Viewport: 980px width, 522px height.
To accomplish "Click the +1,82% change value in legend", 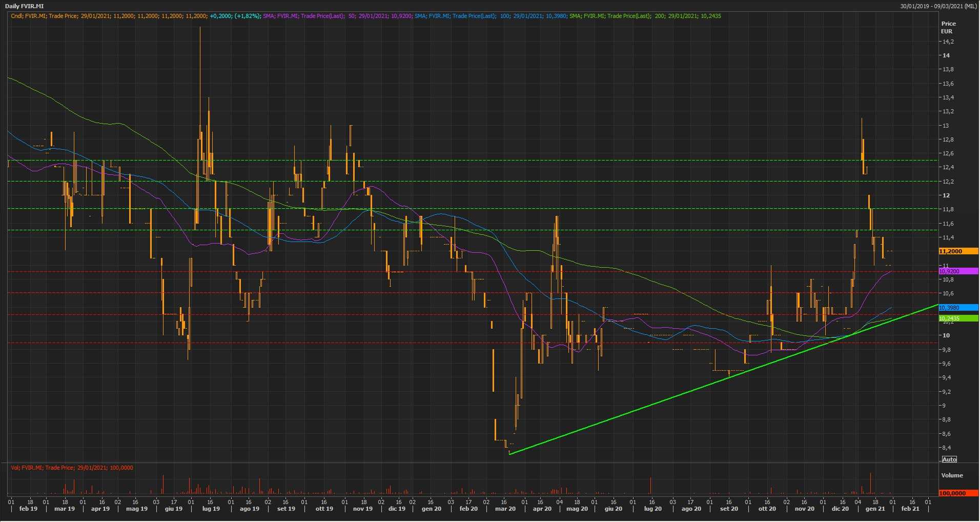I will point(247,16).
